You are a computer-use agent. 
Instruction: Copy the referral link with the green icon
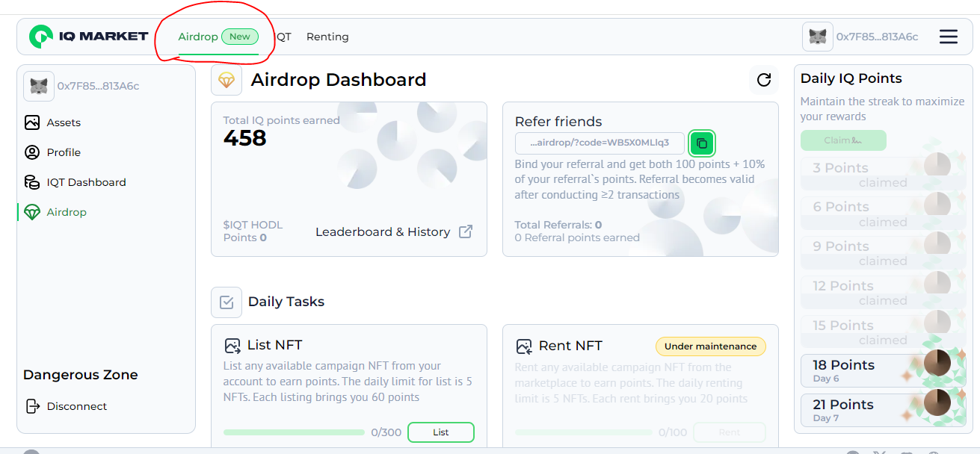[x=701, y=143]
